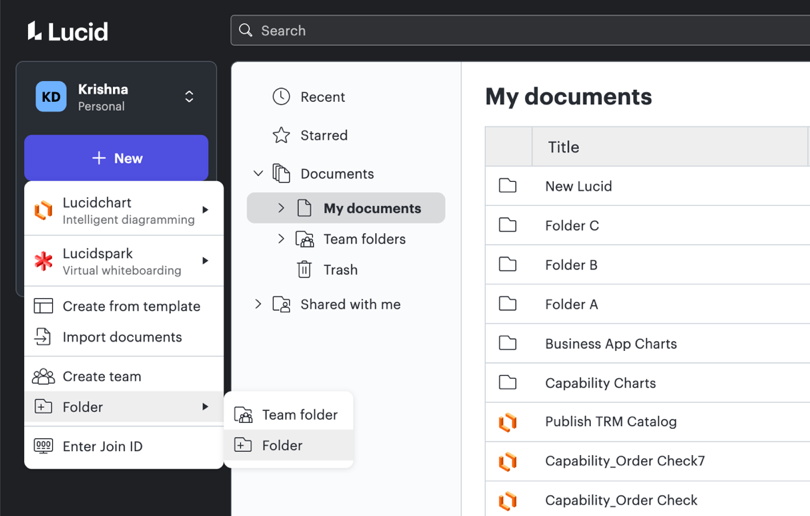Click Lucidchart icon beside Capability_Order Check7

(508, 461)
